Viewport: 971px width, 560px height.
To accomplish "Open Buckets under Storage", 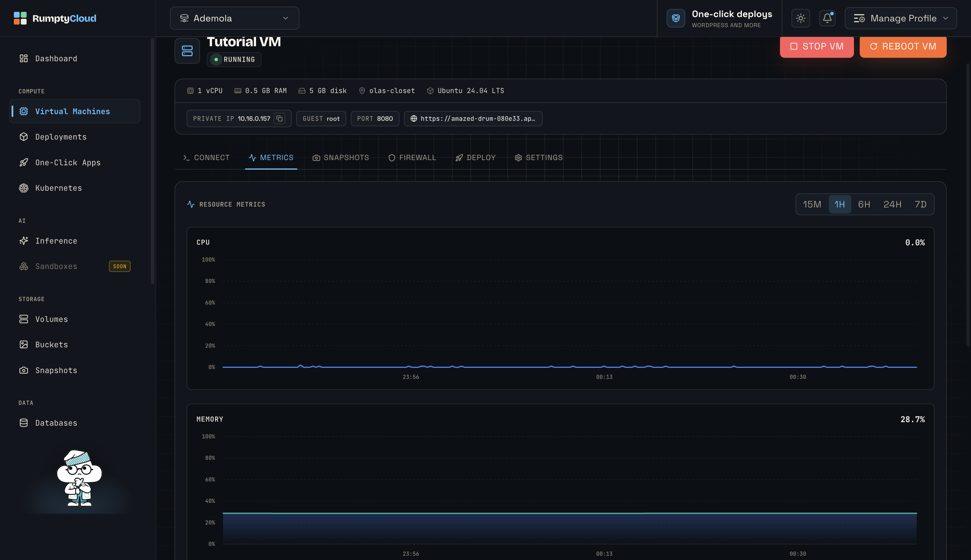I will tap(75, 345).
